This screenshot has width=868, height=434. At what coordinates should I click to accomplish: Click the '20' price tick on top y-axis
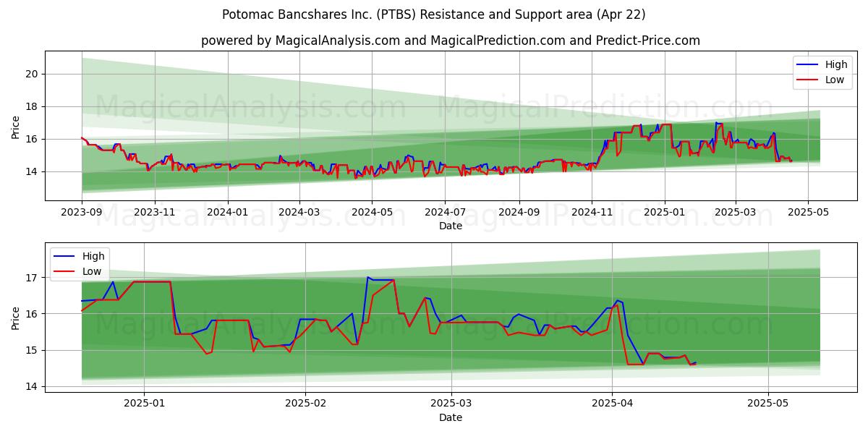33,74
